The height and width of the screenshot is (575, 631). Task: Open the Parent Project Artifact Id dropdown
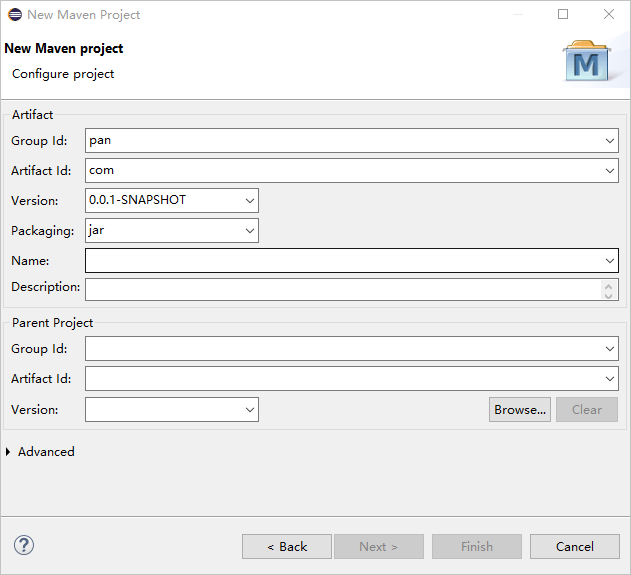pyautogui.click(x=610, y=379)
